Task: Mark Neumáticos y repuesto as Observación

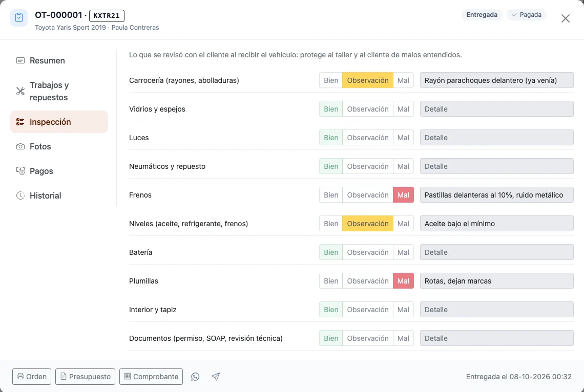Action: click(x=368, y=166)
